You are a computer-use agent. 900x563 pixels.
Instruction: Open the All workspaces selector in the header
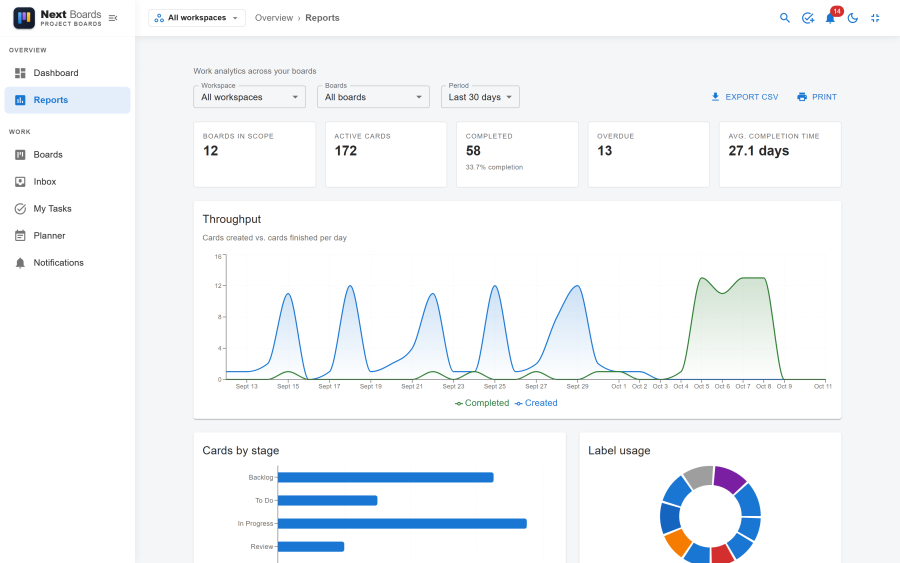click(197, 18)
